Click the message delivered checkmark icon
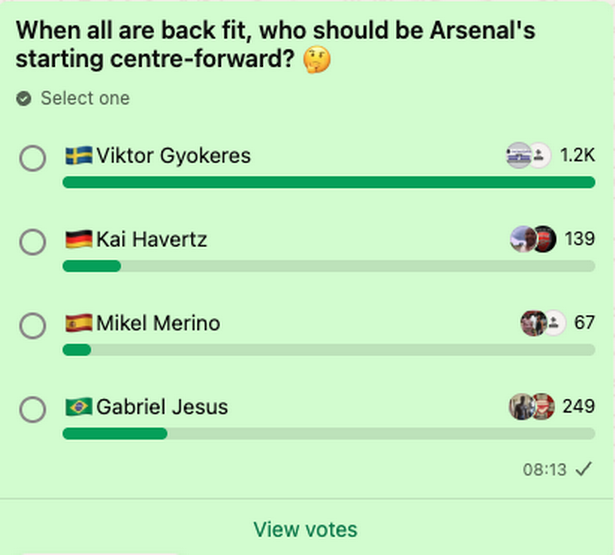 [584, 468]
